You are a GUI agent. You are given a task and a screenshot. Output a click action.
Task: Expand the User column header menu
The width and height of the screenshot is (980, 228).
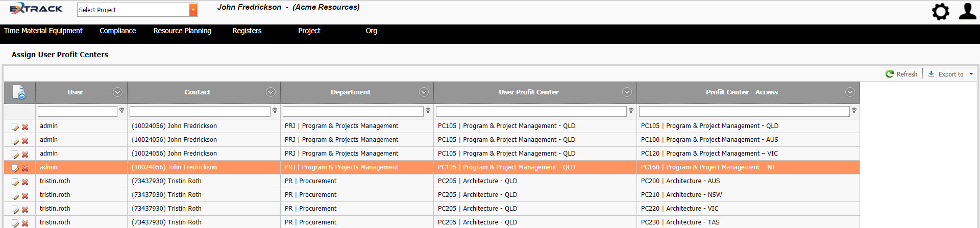click(x=117, y=92)
